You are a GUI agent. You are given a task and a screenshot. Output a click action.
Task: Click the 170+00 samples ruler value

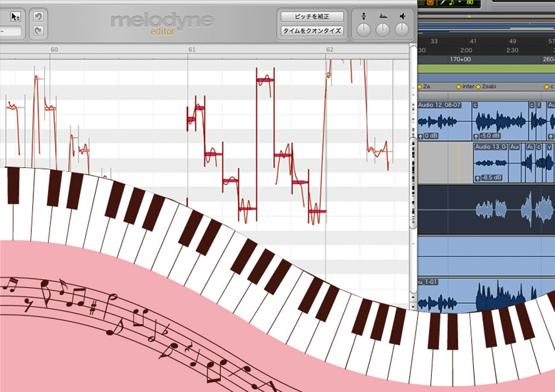[x=460, y=59]
